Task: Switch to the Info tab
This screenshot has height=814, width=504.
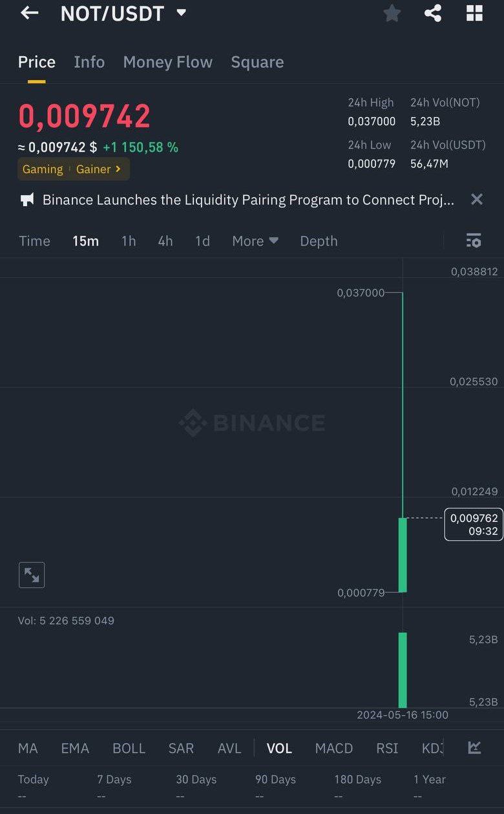Action: point(89,62)
